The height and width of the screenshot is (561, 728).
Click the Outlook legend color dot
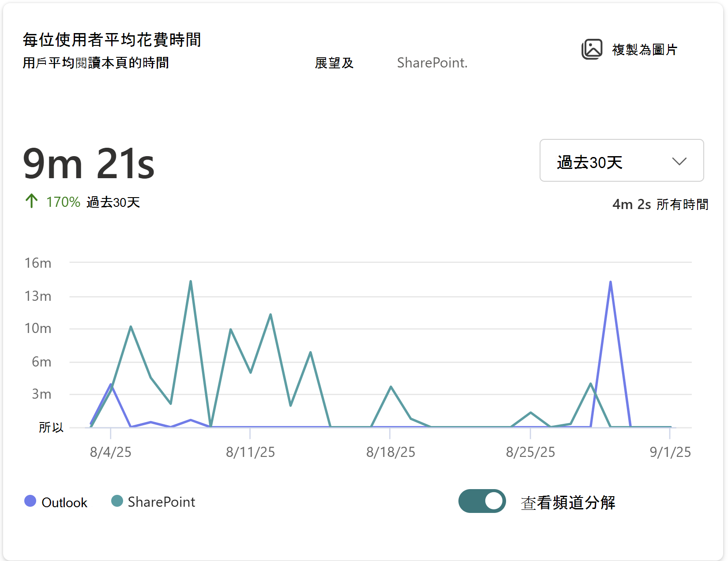pyautogui.click(x=30, y=501)
